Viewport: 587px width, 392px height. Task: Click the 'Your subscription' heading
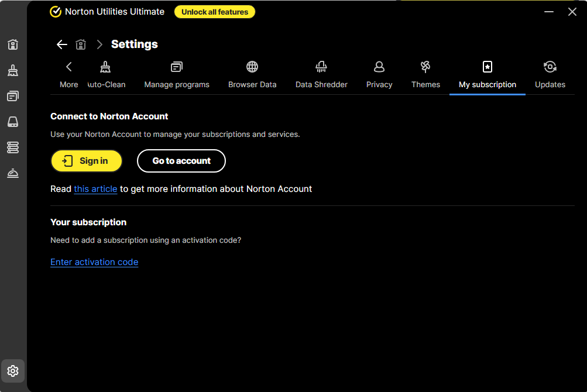(x=88, y=222)
